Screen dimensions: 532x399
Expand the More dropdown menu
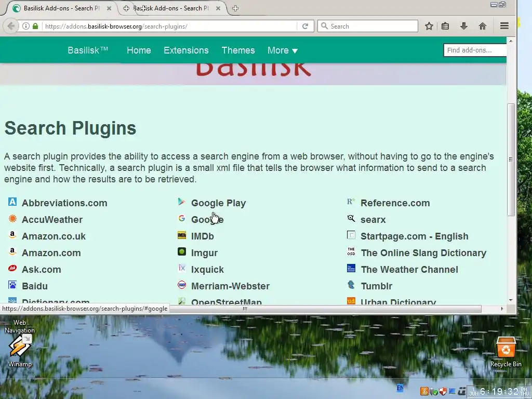282,50
